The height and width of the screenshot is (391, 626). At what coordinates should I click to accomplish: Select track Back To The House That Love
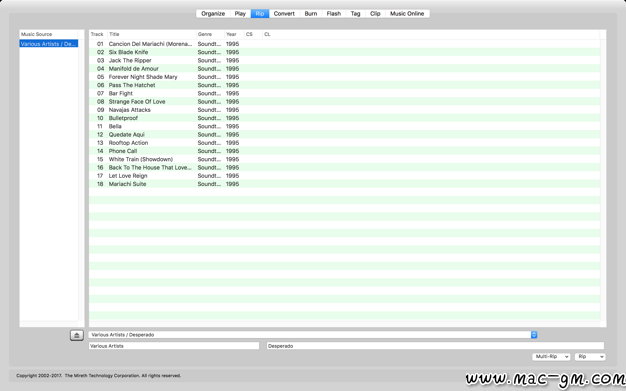point(344,167)
